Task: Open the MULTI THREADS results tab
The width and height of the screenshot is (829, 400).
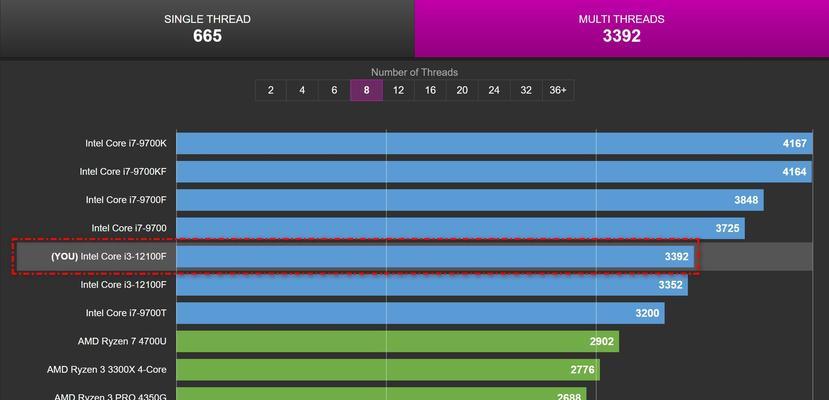Action: 622,28
